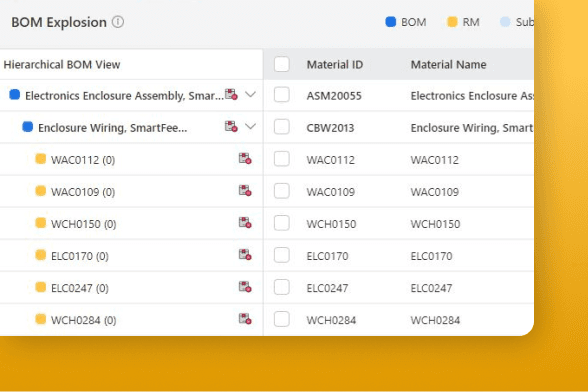Select the checkbox for ELC0170 row
This screenshot has height=392, width=588.
(282, 255)
